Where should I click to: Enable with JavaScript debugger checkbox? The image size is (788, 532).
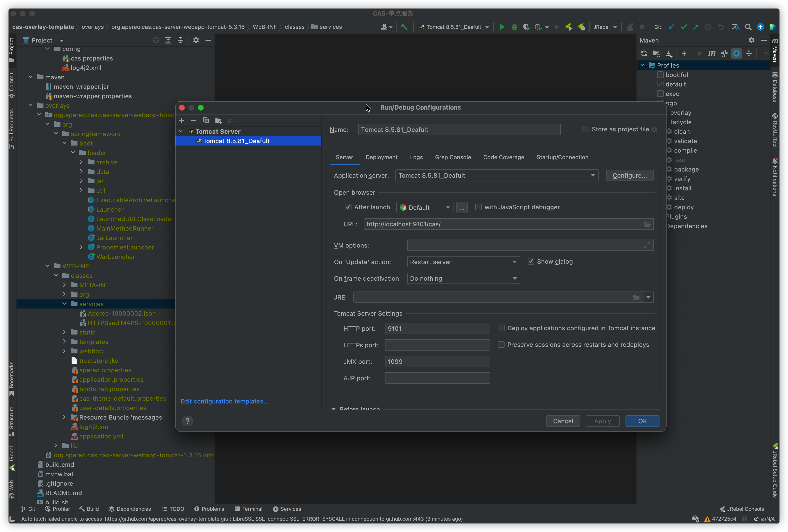(478, 207)
